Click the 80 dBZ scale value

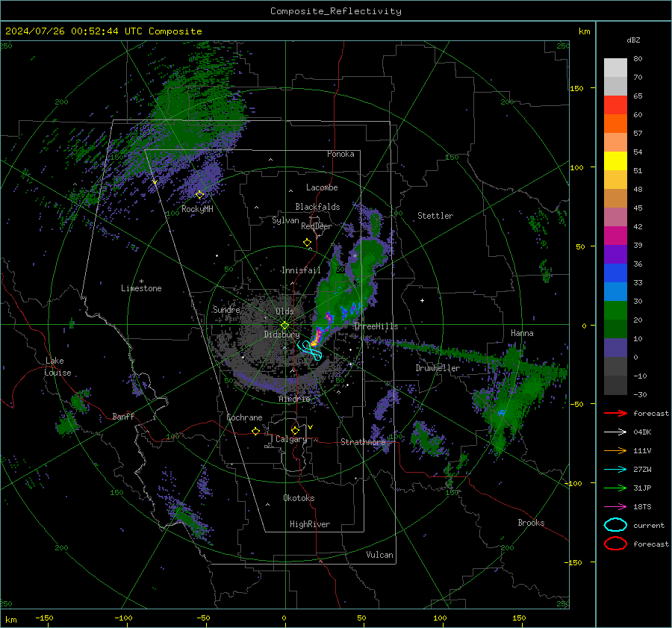638,59
